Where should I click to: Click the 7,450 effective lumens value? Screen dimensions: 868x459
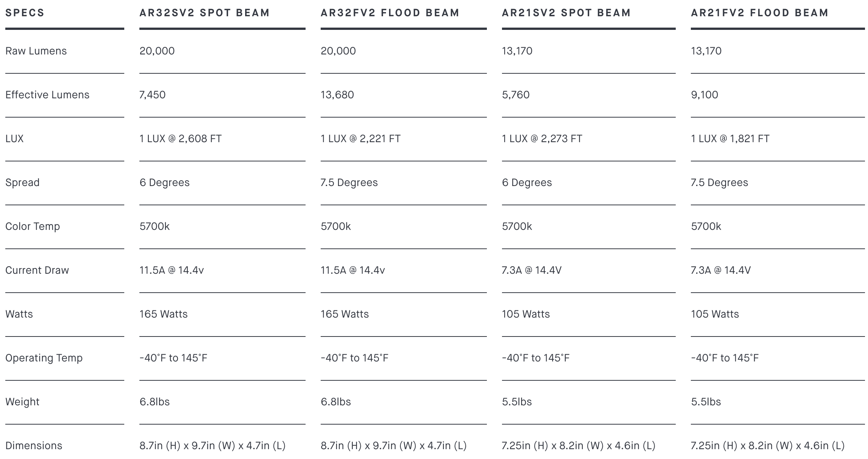click(152, 95)
